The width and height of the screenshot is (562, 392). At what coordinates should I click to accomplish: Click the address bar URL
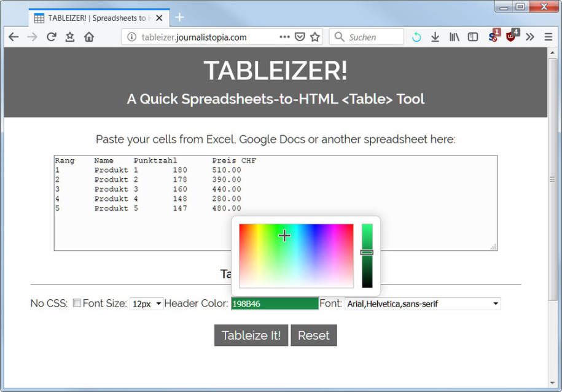pos(194,37)
